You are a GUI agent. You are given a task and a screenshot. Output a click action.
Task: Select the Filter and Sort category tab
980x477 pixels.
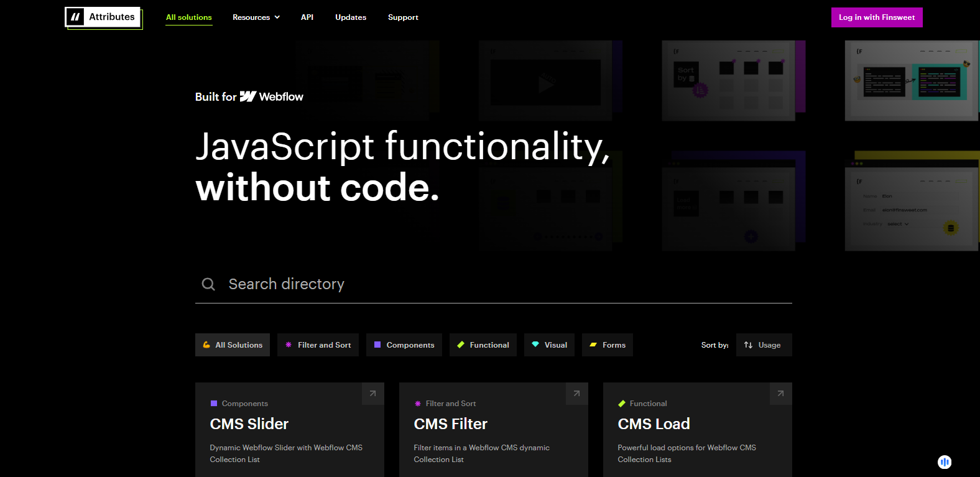point(318,345)
